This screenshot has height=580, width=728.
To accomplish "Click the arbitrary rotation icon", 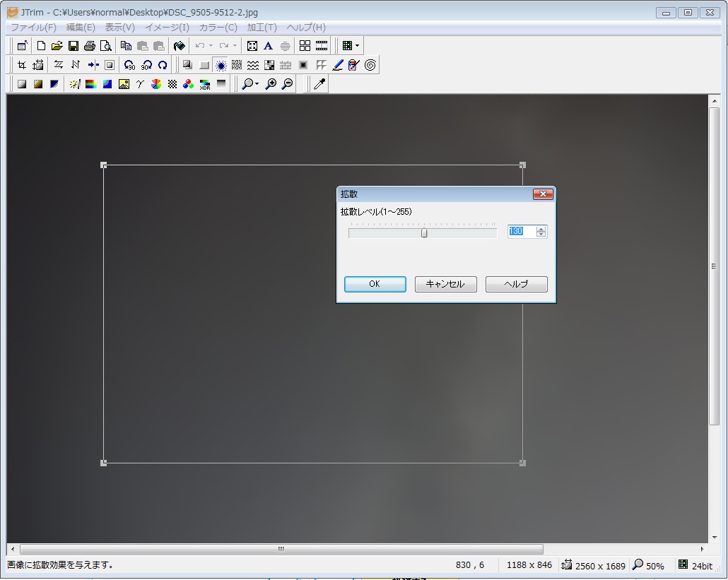I will 163,65.
